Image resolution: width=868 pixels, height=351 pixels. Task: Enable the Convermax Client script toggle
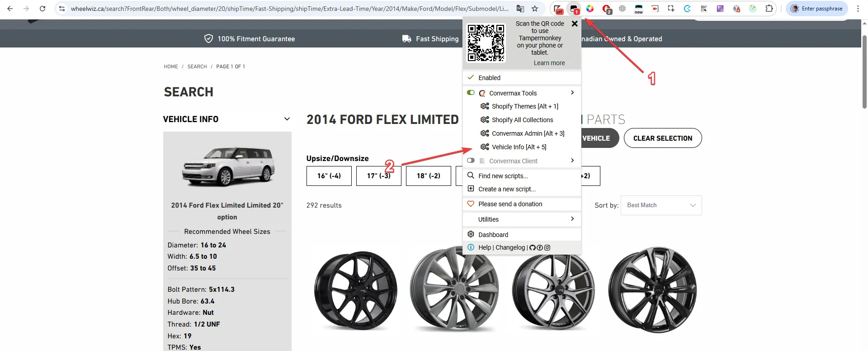pyautogui.click(x=471, y=161)
